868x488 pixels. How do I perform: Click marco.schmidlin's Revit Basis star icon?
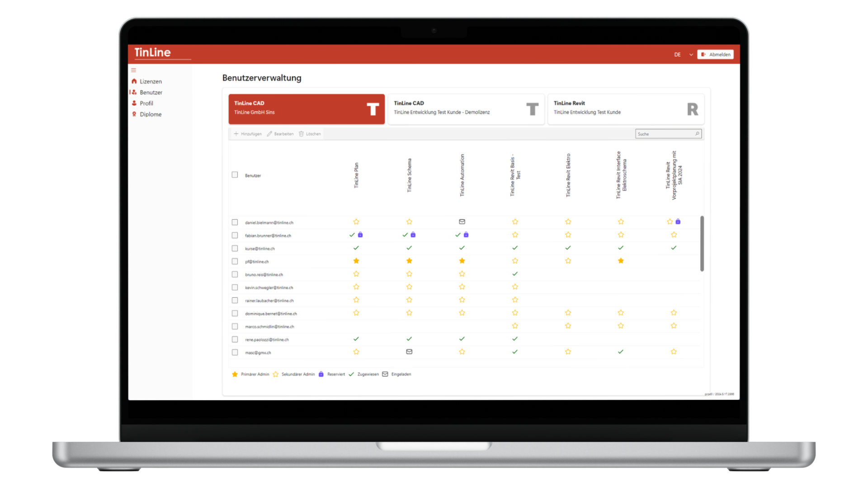pyautogui.click(x=515, y=326)
